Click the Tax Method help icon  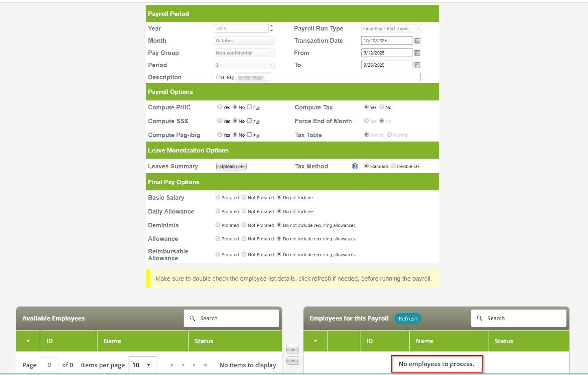pyautogui.click(x=355, y=166)
